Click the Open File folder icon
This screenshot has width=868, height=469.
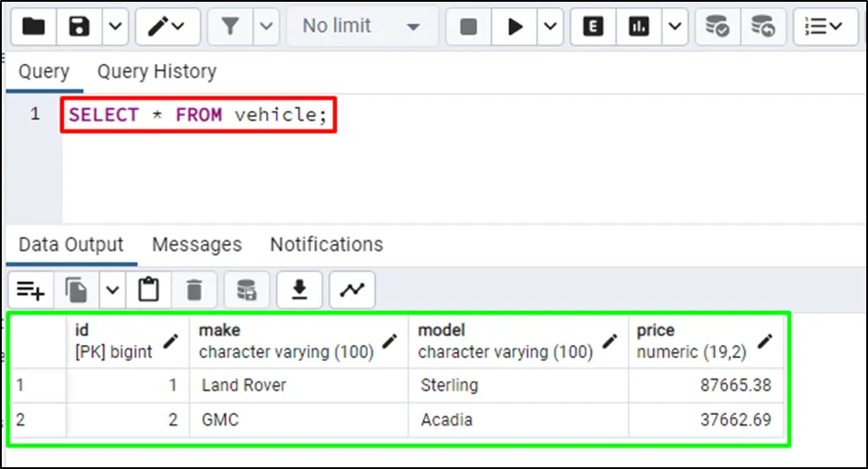tap(34, 27)
